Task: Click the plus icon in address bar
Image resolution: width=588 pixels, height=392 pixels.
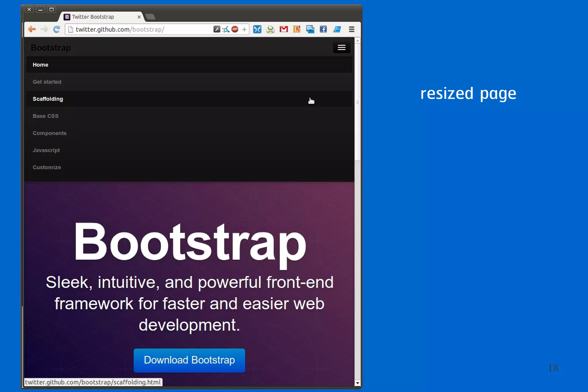Action: 244,29
